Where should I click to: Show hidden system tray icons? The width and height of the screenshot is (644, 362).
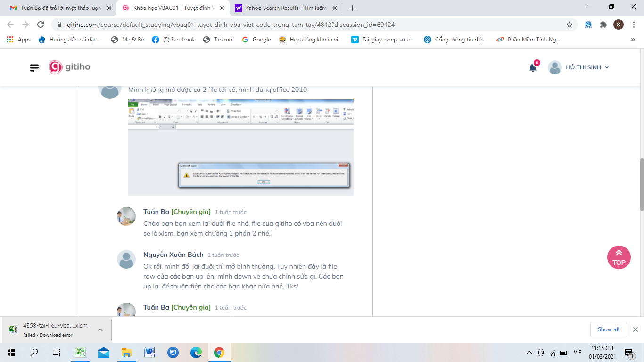click(529, 353)
